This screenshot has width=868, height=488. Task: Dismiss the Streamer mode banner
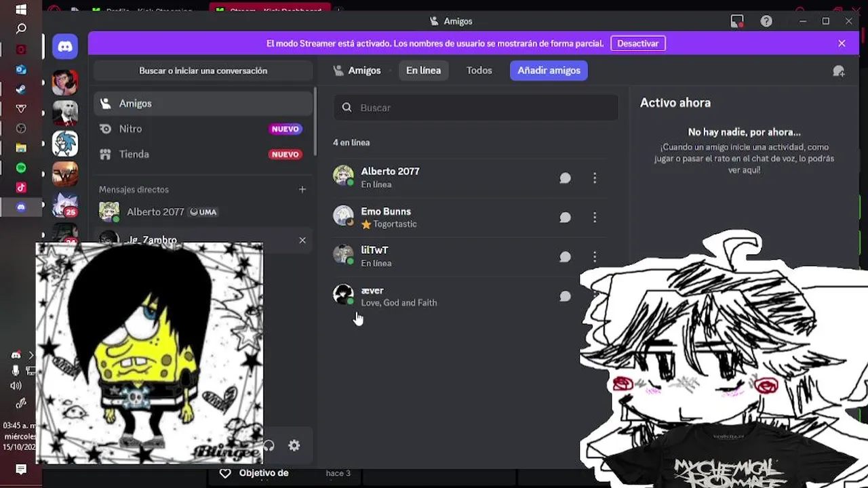click(x=842, y=43)
